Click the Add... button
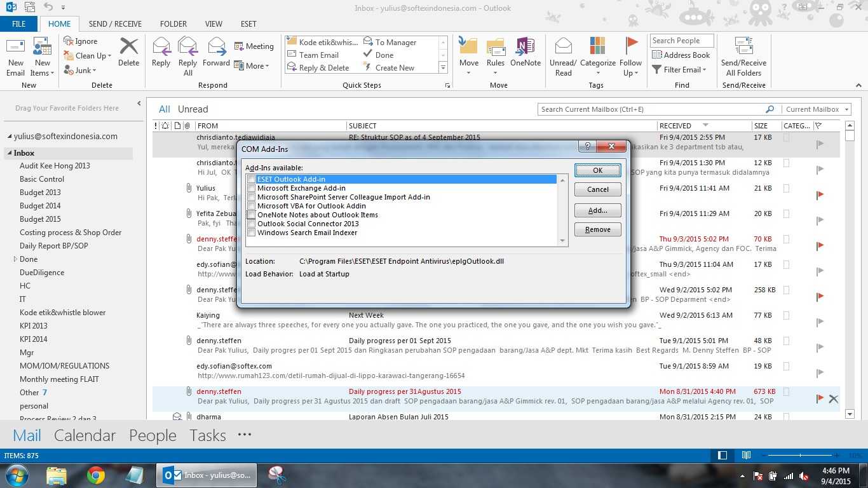Viewport: 868px width, 488px height. [597, 210]
